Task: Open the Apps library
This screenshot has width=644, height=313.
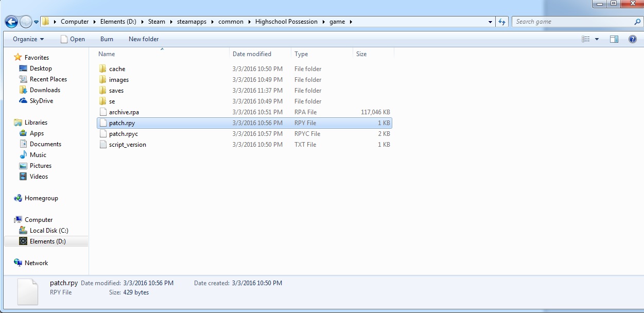Action: tap(37, 133)
